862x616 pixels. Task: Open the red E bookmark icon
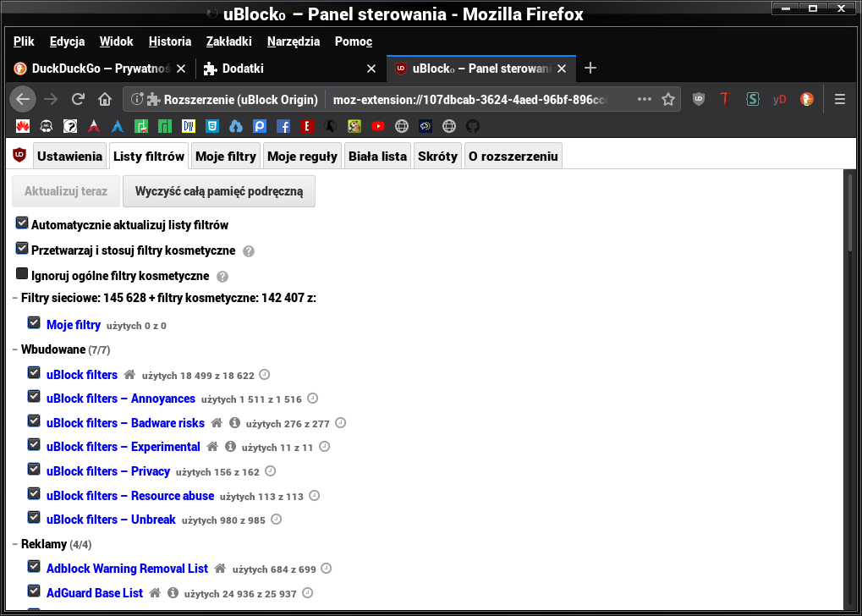(307, 127)
